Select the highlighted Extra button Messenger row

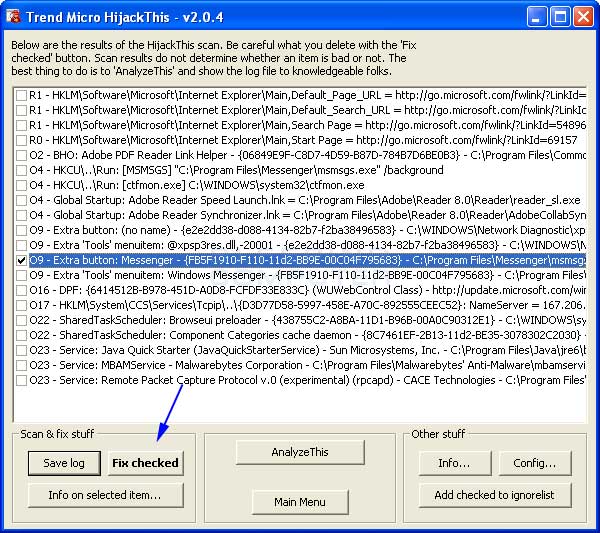tap(308, 260)
